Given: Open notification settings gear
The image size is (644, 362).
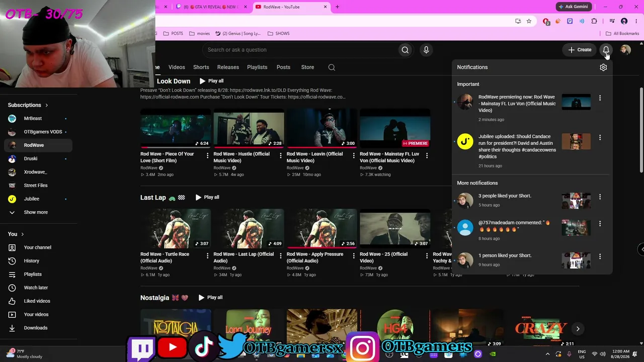Looking at the screenshot, I should coord(603,67).
